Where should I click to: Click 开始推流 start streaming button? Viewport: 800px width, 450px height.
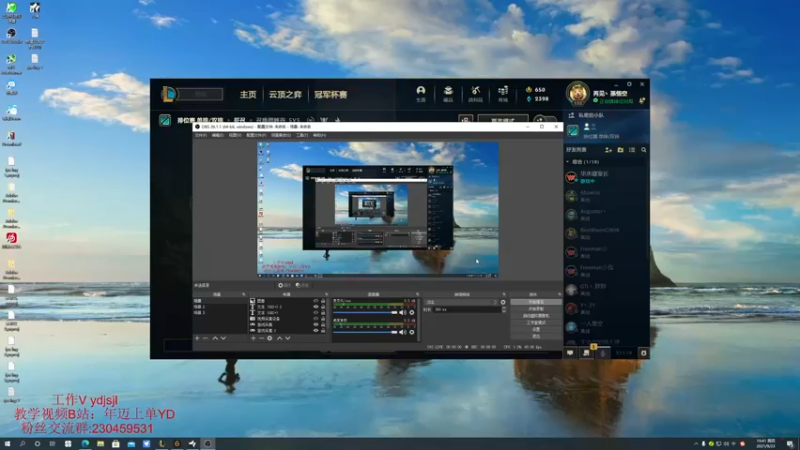tap(536, 302)
